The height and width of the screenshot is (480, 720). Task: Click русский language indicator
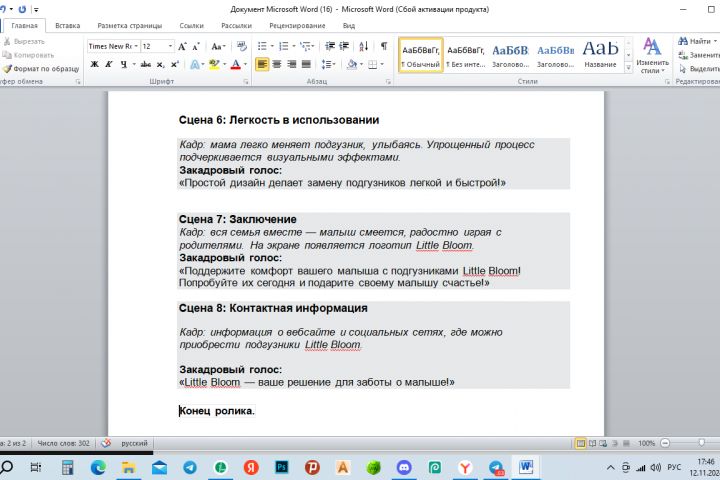coord(134,443)
